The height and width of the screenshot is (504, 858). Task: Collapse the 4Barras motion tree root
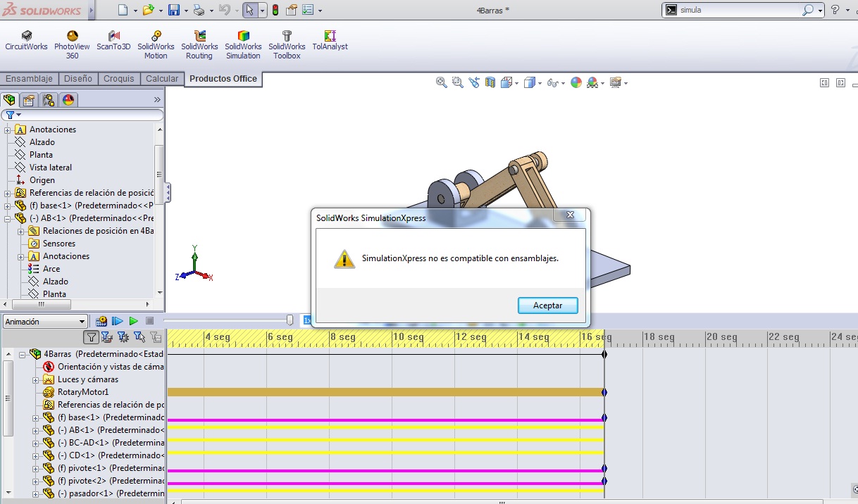pyautogui.click(x=22, y=354)
